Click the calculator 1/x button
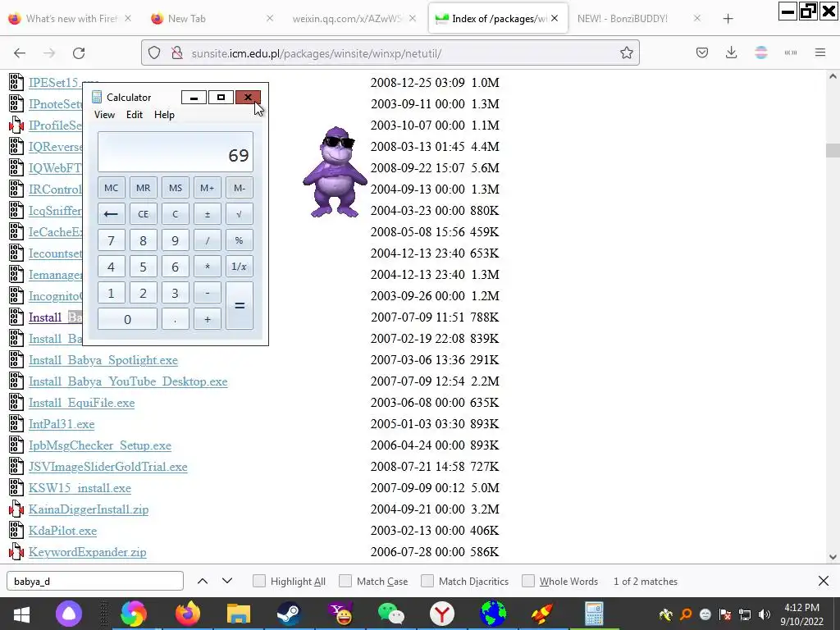Viewport: 840px width, 630px height. 239,267
